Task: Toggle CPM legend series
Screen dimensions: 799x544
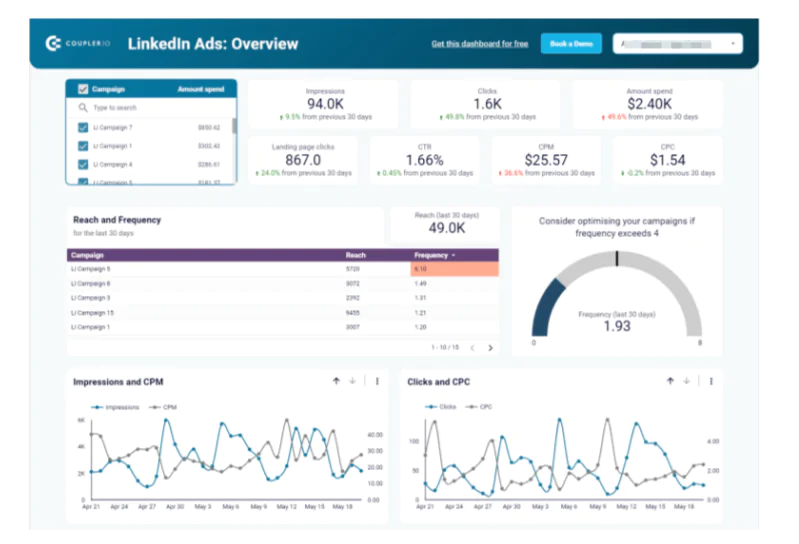Action: pos(163,407)
